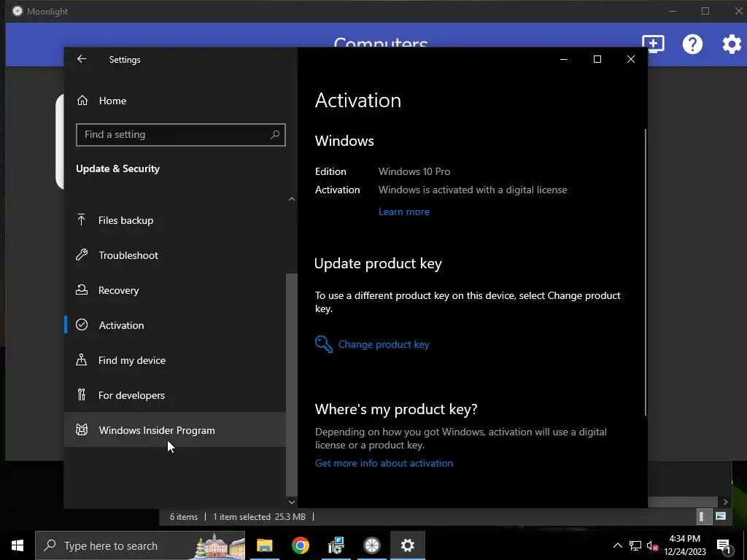Open the Home settings page
This screenshot has height=560, width=747.
[x=175, y=101]
